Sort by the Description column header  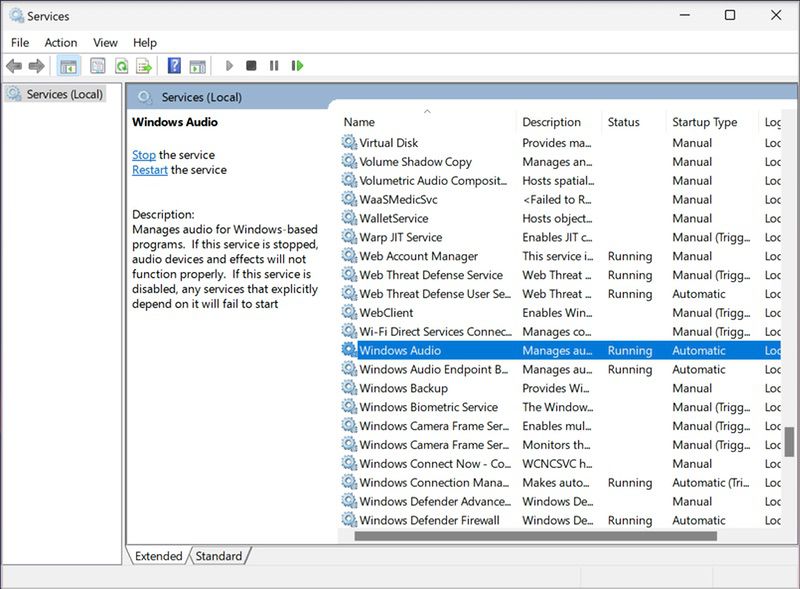[x=559, y=122]
